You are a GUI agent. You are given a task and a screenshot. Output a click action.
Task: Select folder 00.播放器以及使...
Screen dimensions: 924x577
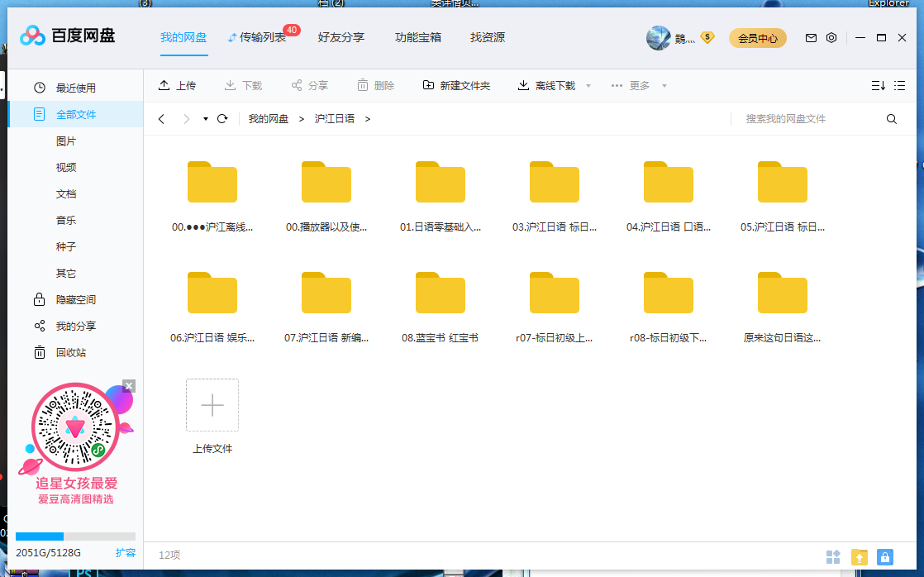click(326, 197)
